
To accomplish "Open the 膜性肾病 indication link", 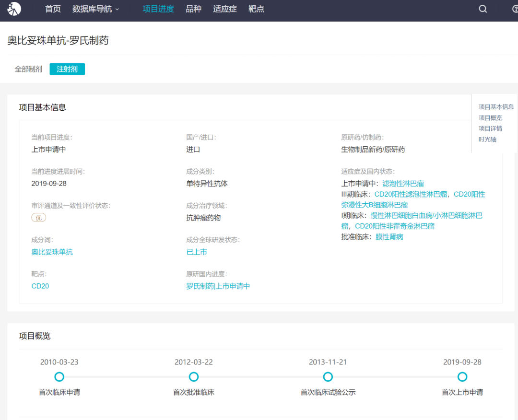I will click(389, 237).
